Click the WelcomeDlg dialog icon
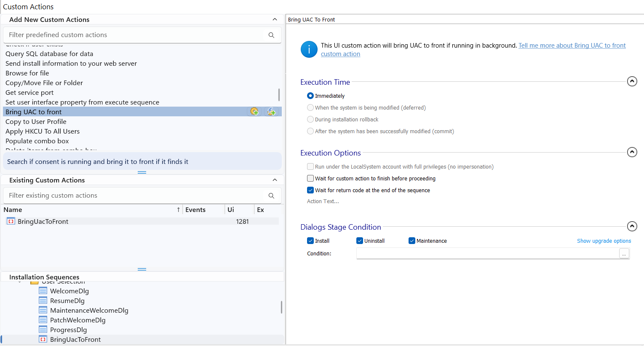This screenshot has width=644, height=346. 43,291
